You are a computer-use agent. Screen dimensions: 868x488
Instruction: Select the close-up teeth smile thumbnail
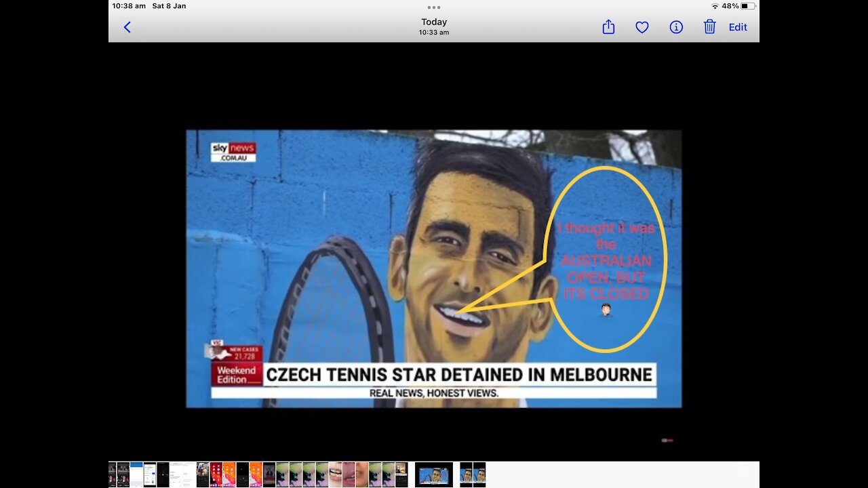[x=335, y=474]
